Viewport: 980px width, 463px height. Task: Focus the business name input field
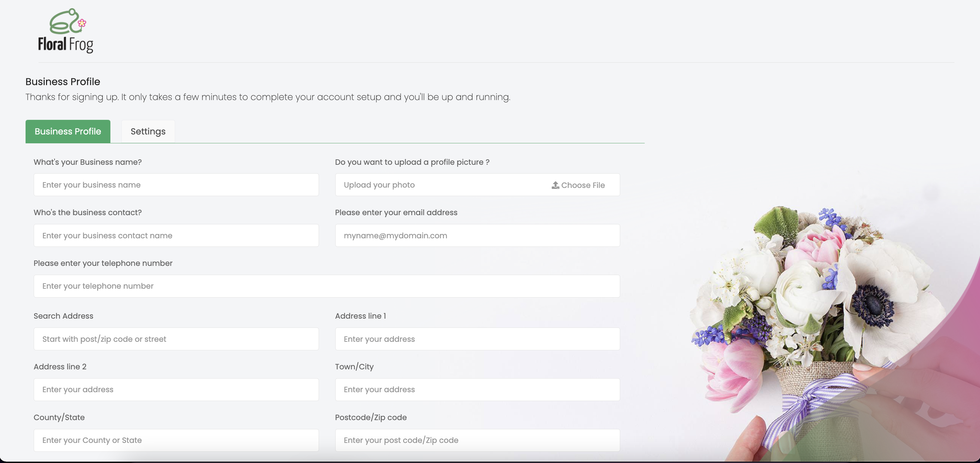(x=176, y=185)
